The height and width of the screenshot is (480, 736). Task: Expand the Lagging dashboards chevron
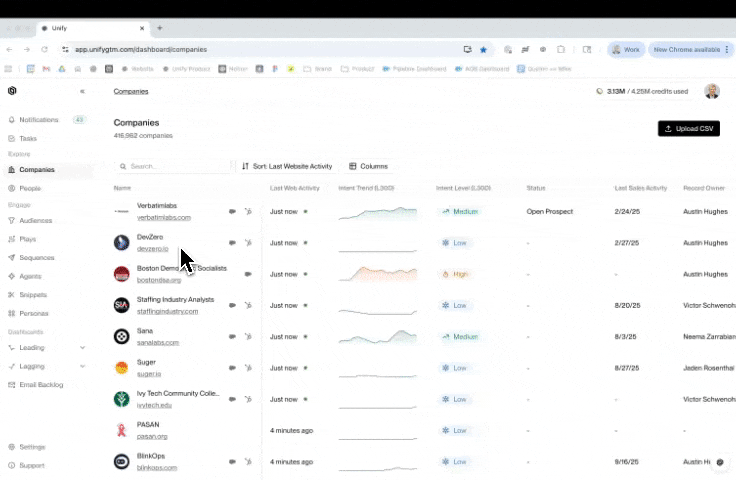coord(82,366)
